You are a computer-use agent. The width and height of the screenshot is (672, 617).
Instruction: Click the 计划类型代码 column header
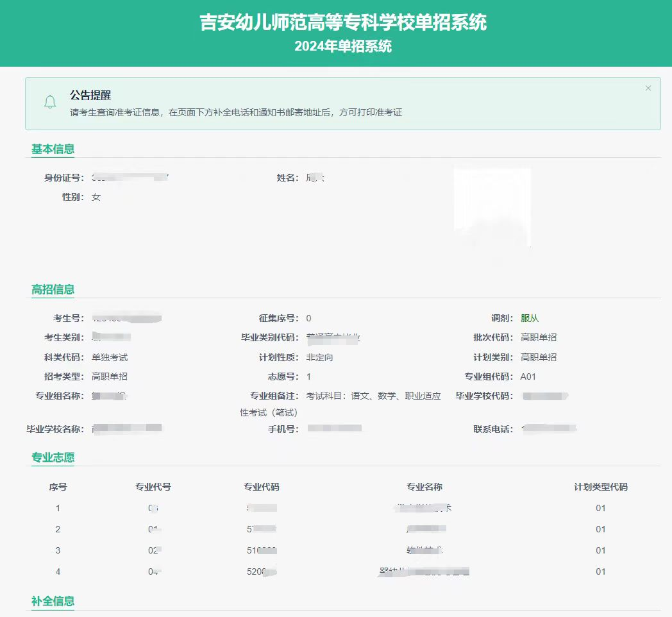600,487
